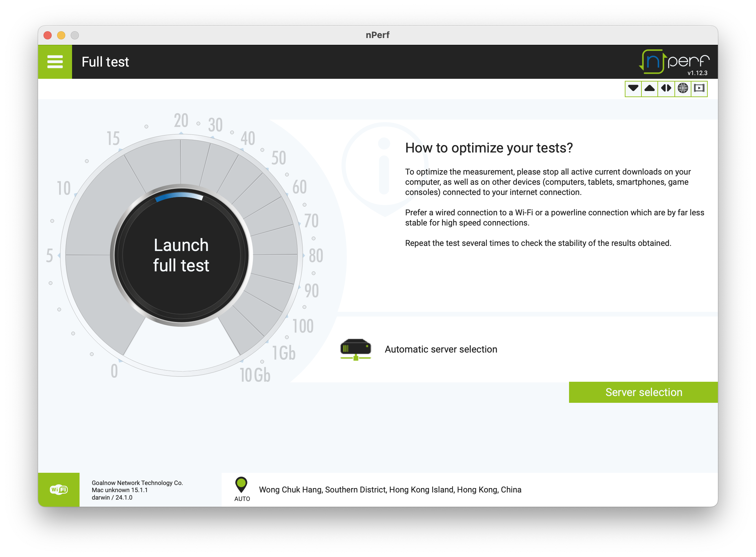Open Server selection
Viewport: 756px width, 557px height.
(x=643, y=392)
